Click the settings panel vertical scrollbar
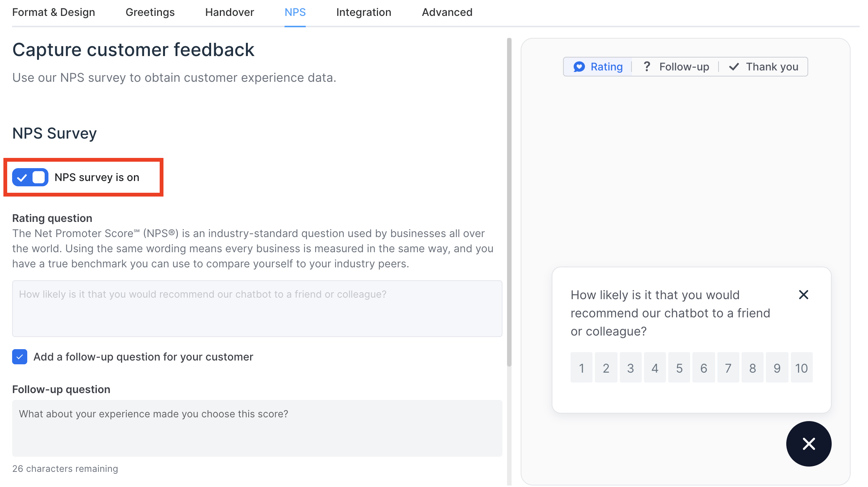The height and width of the screenshot is (487, 868). [x=509, y=202]
